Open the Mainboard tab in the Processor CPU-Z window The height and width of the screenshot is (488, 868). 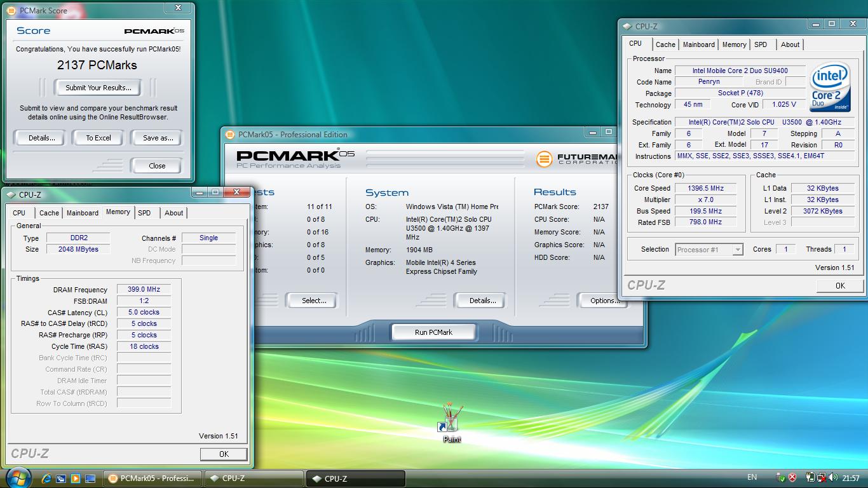[x=699, y=44]
